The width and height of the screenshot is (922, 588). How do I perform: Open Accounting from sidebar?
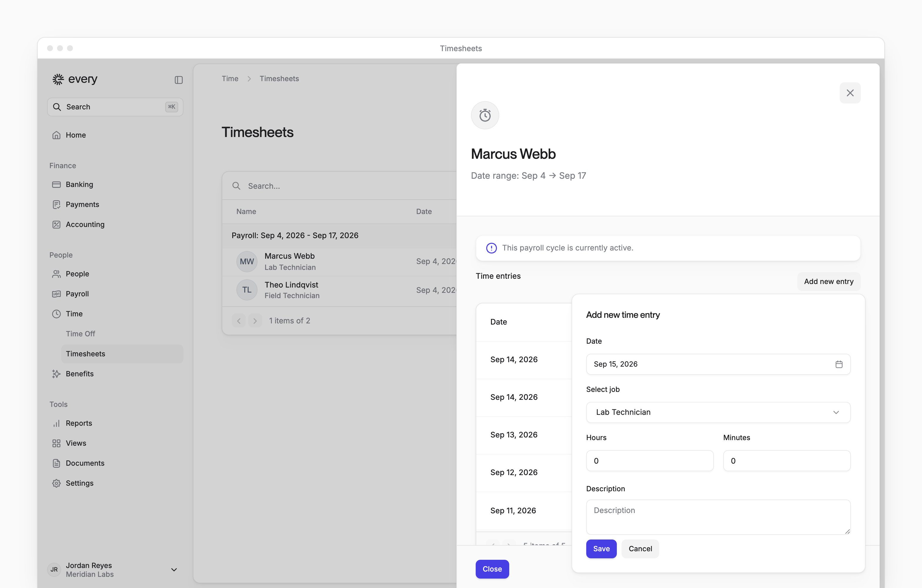click(85, 224)
